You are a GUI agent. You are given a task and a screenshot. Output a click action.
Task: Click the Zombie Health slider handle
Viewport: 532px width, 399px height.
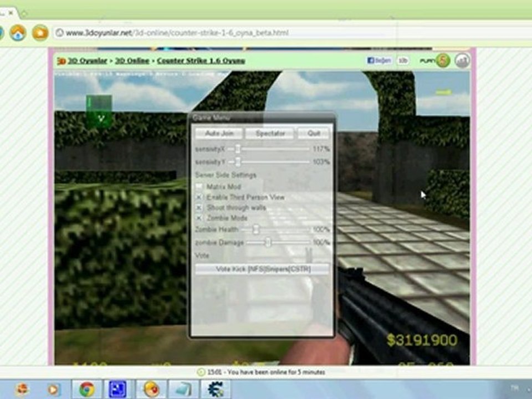click(256, 229)
